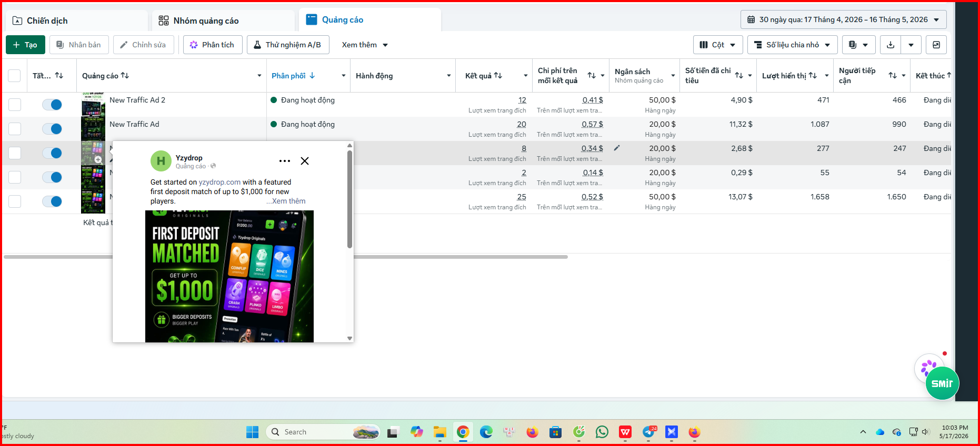Open the preview three-dots menu
Screen dimensions: 980x446
click(285, 161)
